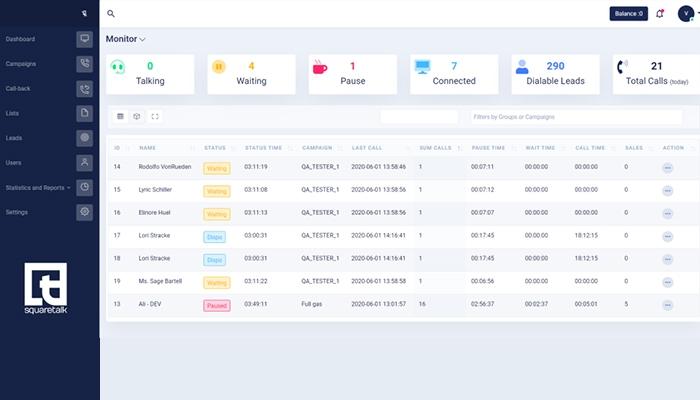The image size is (700, 400).
Task: Switch to table view icon
Action: (x=120, y=117)
